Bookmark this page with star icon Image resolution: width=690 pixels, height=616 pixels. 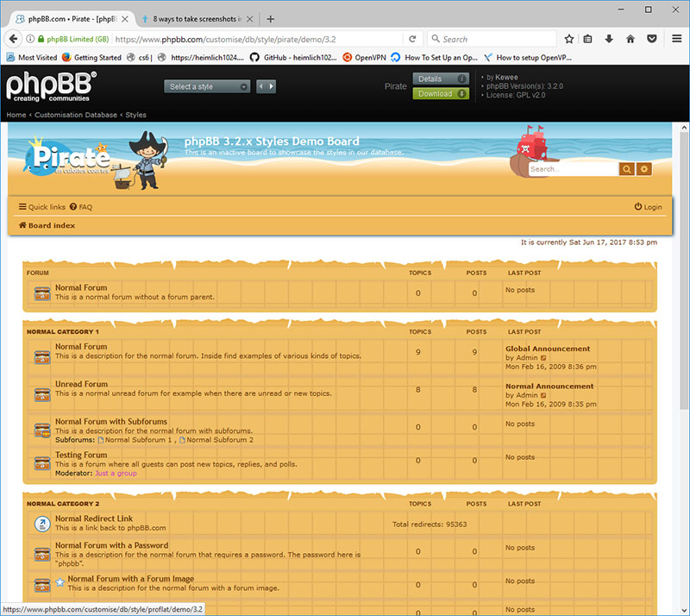coord(569,39)
